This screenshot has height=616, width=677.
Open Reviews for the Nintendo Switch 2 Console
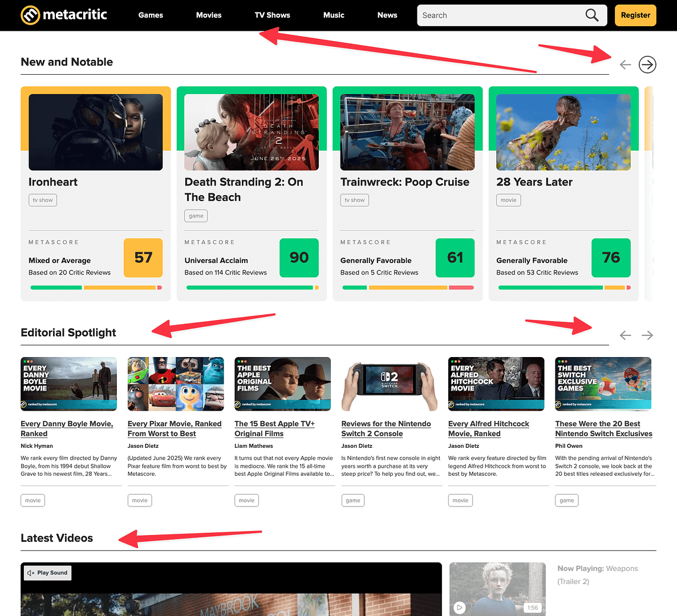click(386, 429)
